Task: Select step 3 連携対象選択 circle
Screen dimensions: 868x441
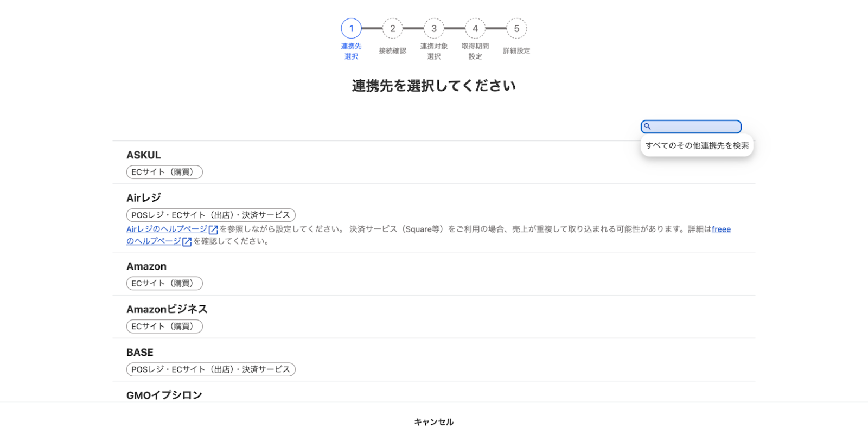Action: pyautogui.click(x=434, y=28)
